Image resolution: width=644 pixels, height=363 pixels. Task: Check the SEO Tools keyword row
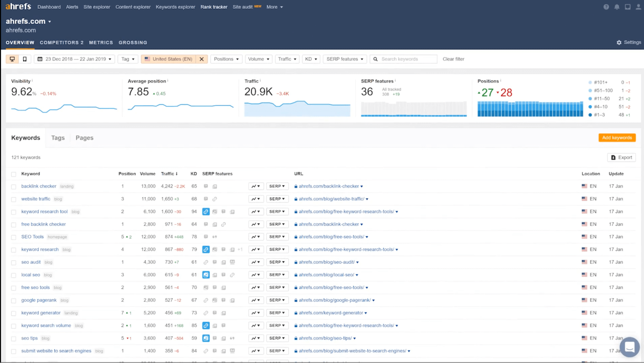[14, 237]
